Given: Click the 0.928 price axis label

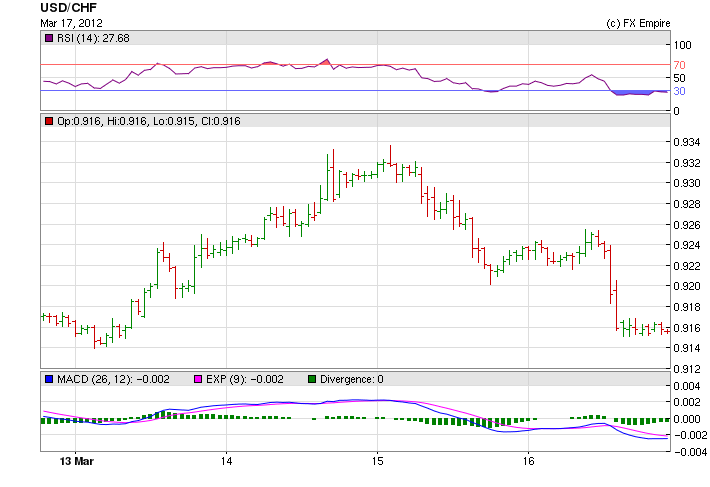Looking at the screenshot, I should click(x=686, y=204).
